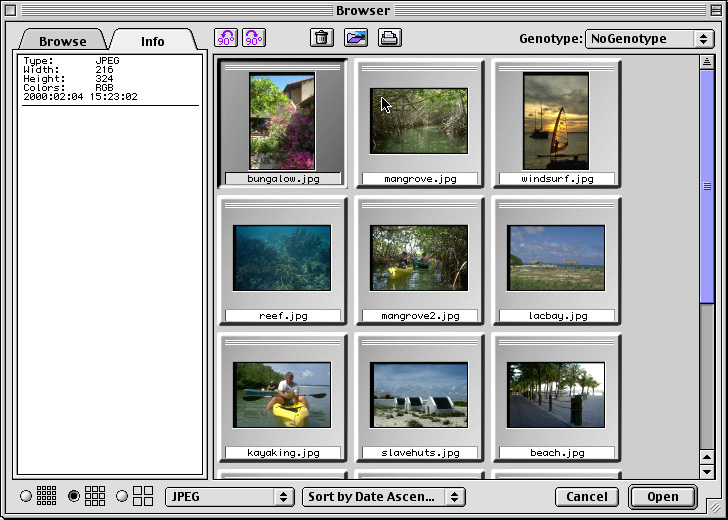Select the kayaking.jpg thumbnail

[x=283, y=396]
